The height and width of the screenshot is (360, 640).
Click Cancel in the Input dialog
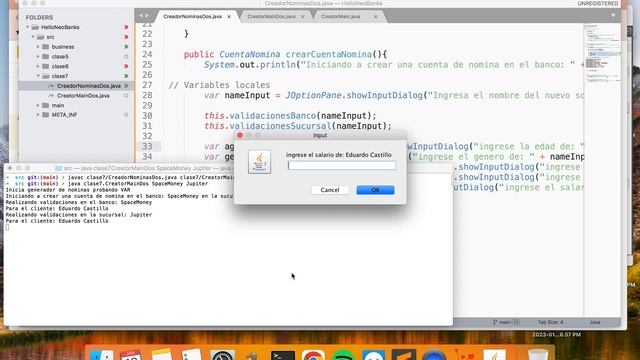coord(330,190)
